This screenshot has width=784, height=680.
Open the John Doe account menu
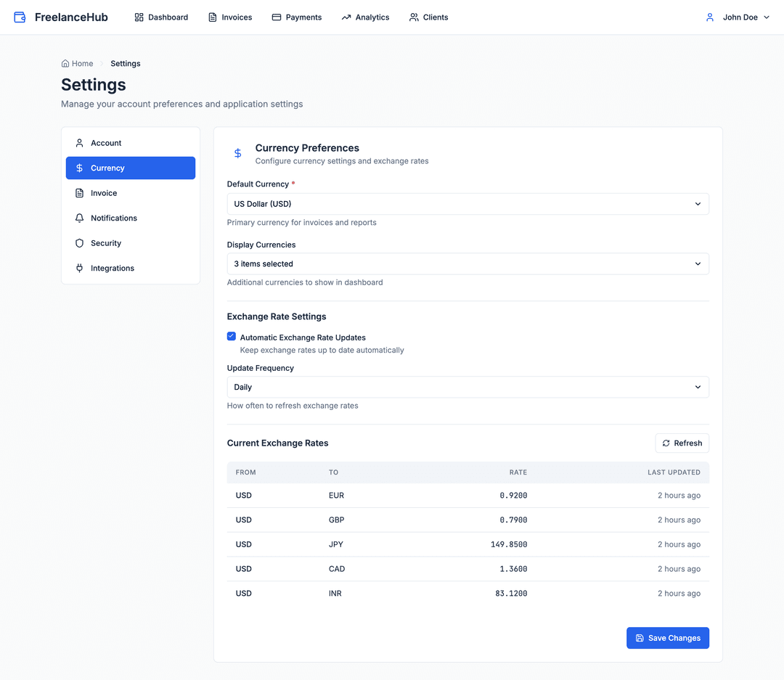pos(737,17)
